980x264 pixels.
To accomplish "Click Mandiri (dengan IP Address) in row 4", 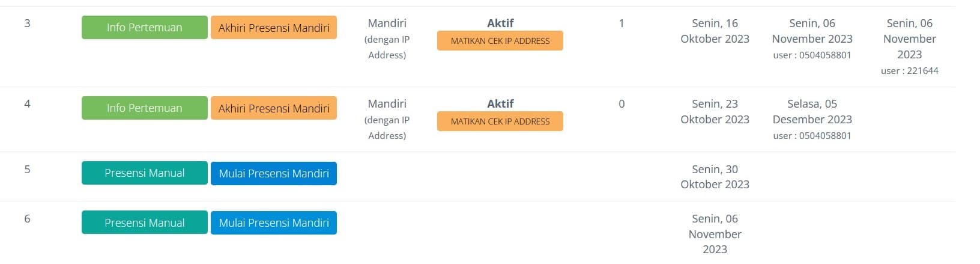I will (387, 119).
